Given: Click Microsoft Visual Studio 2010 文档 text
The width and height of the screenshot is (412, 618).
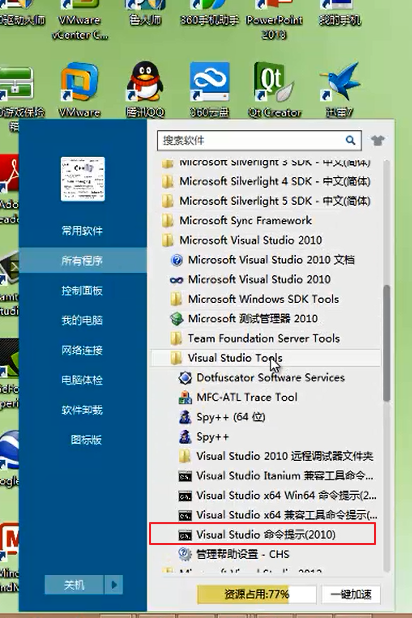Looking at the screenshot, I should tap(271, 260).
